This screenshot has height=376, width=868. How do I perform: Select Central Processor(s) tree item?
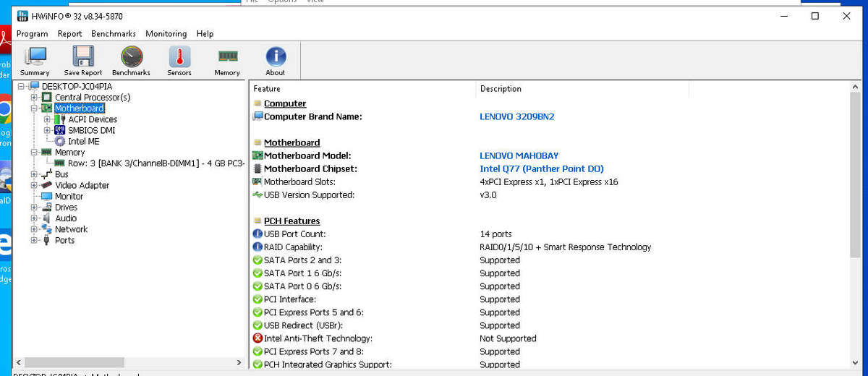pyautogui.click(x=93, y=97)
